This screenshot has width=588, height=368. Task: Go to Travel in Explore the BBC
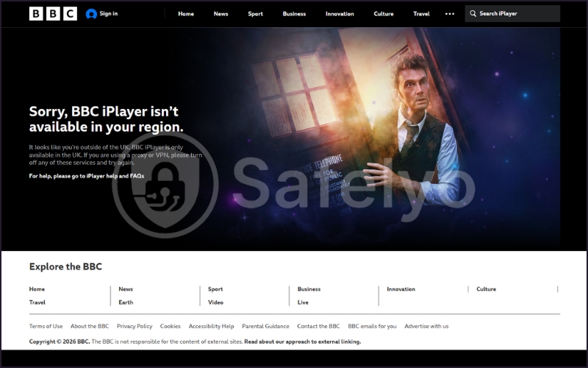click(37, 302)
